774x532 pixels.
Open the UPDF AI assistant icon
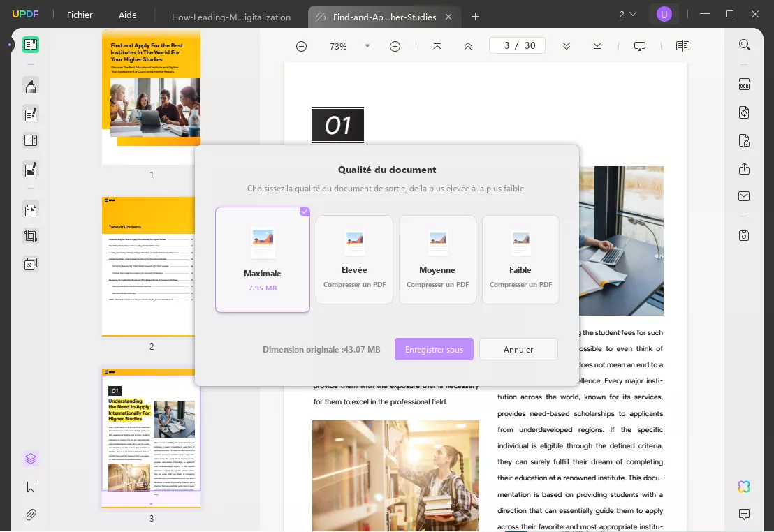point(745,487)
